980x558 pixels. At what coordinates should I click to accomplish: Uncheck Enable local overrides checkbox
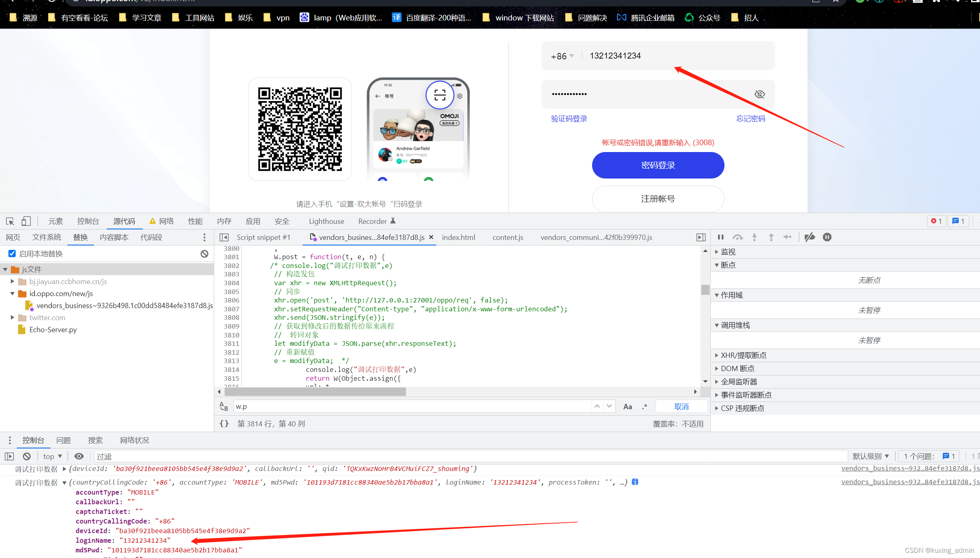(x=12, y=254)
